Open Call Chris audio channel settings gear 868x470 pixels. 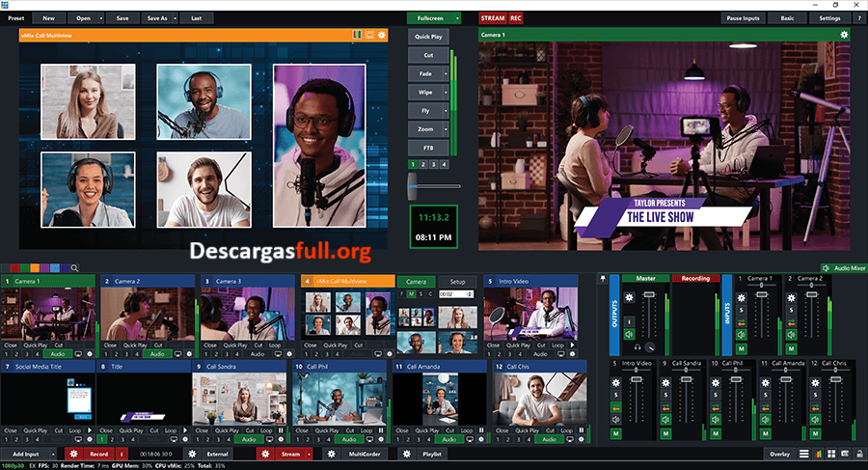coord(815,383)
